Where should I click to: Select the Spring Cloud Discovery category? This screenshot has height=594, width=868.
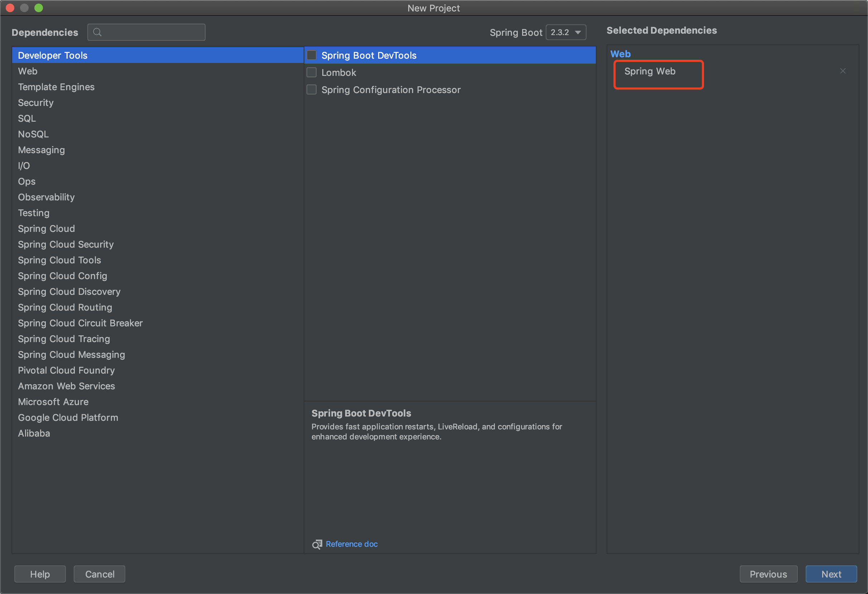(158, 291)
